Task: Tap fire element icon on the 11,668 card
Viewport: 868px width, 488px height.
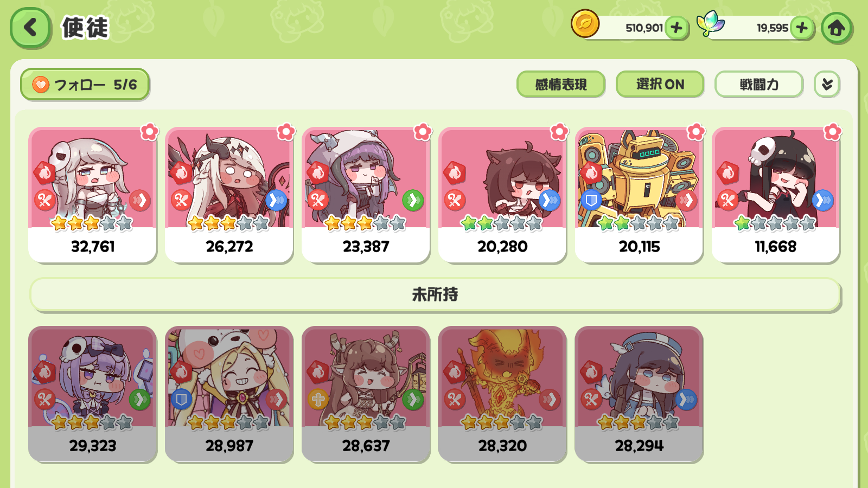Action: pos(727,174)
